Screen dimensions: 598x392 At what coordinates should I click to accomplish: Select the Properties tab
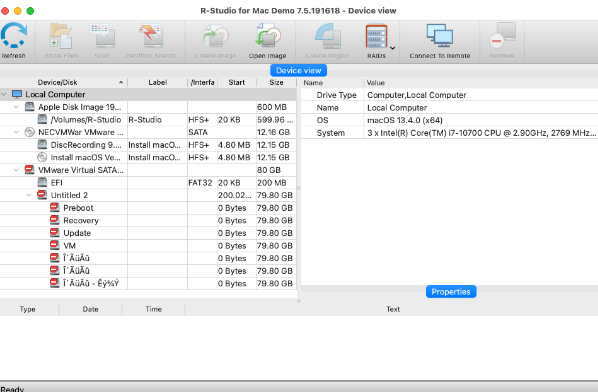(x=451, y=292)
